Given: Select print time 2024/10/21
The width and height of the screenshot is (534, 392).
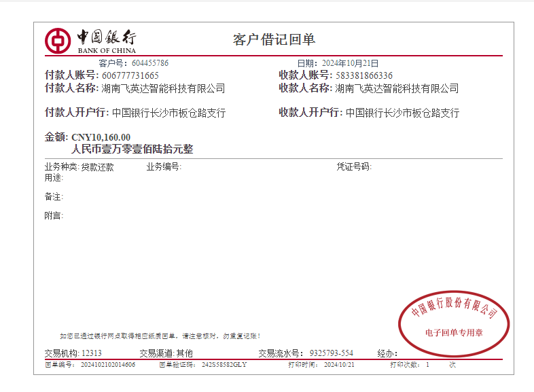Looking at the screenshot, I should 339,365.
